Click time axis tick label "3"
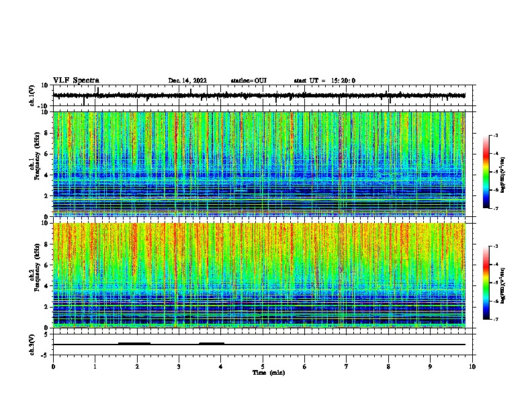The height and width of the screenshot is (411, 532). 179,367
